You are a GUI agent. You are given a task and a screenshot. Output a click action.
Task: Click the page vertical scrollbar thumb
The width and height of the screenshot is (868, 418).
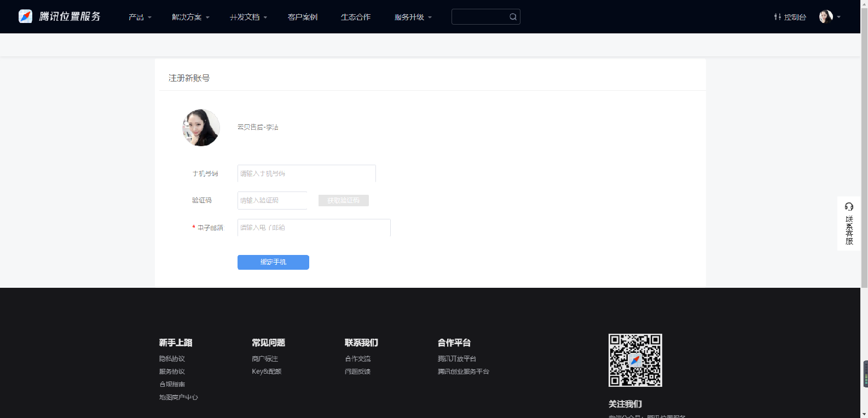click(864, 148)
